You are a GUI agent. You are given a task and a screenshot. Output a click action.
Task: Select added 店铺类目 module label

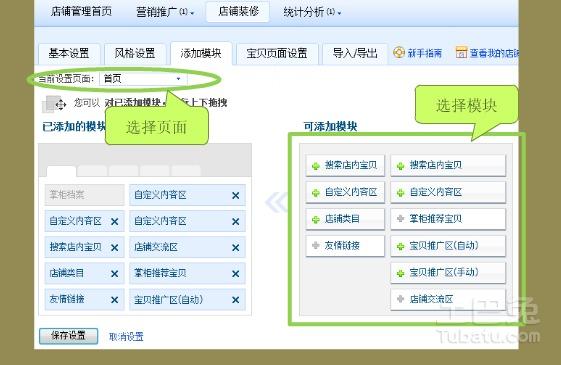(x=67, y=273)
